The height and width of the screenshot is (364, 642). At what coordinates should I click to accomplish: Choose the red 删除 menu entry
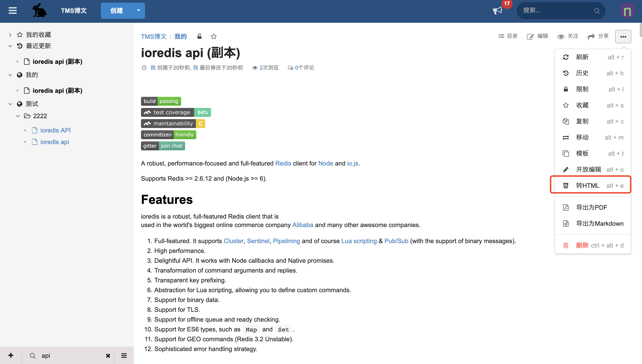click(593, 245)
